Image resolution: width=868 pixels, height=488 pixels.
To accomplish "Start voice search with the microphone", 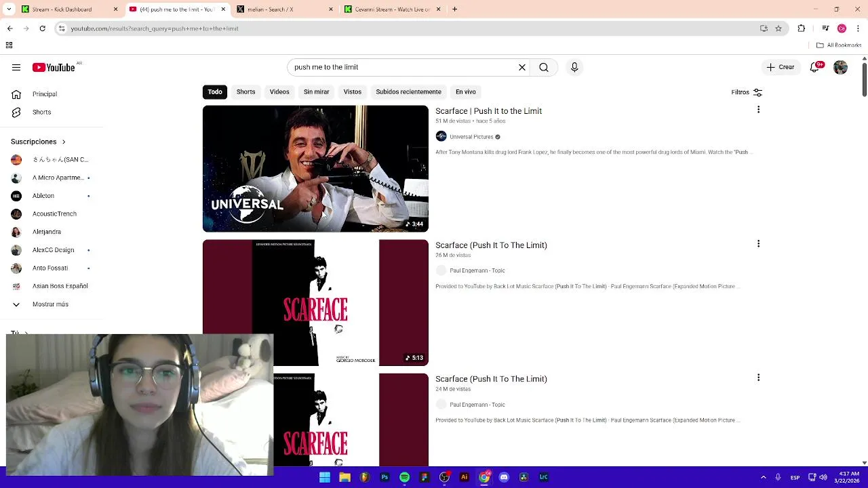I will [574, 67].
